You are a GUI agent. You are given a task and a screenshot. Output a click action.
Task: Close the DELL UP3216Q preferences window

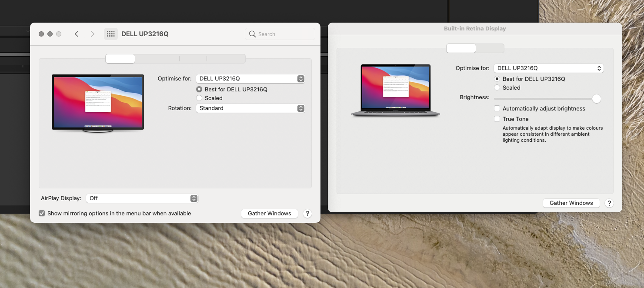coord(41,34)
